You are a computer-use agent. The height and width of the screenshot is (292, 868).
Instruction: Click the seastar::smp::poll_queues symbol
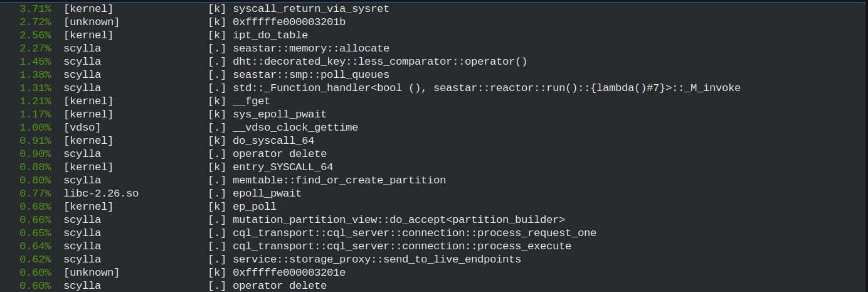tap(311, 75)
